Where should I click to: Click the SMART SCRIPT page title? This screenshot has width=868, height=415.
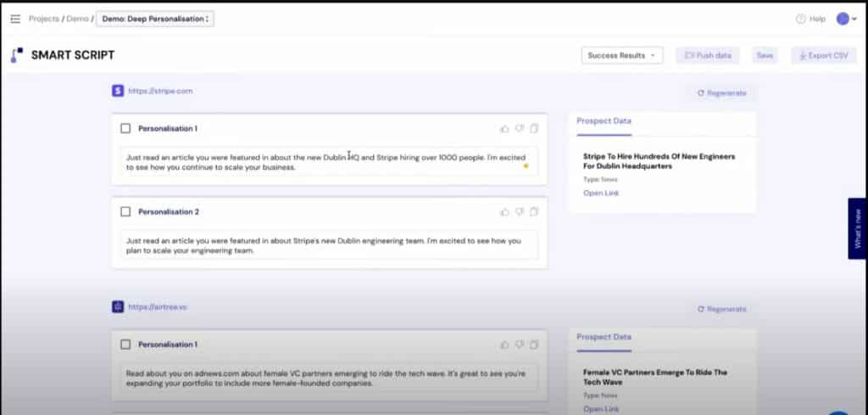point(73,55)
